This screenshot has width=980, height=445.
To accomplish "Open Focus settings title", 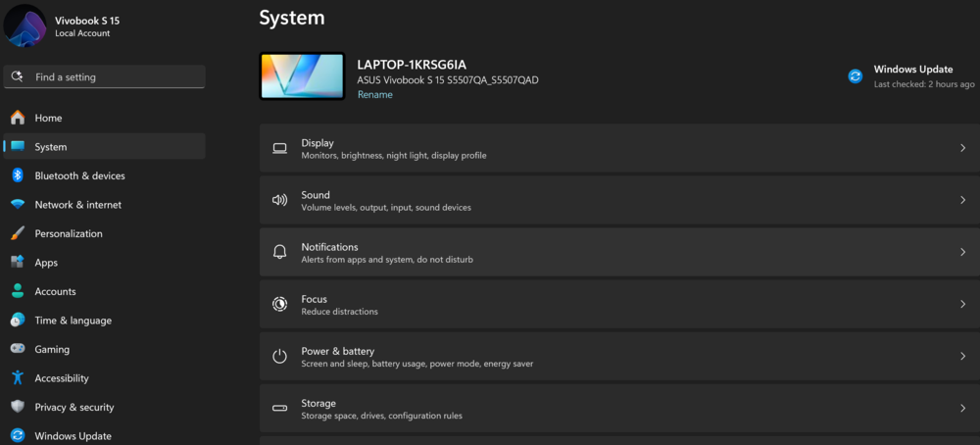I will coord(314,299).
